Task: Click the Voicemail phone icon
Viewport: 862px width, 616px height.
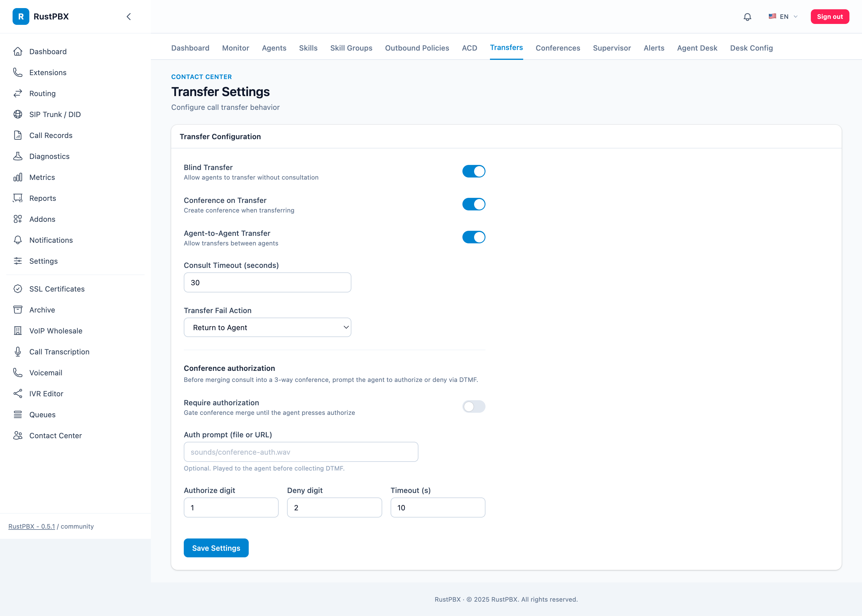Action: point(18,372)
